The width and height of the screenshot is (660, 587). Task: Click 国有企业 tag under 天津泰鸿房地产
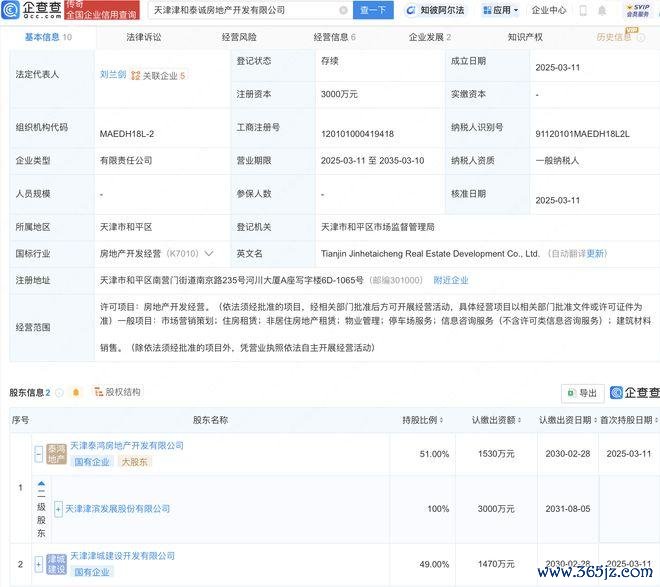tap(92, 462)
